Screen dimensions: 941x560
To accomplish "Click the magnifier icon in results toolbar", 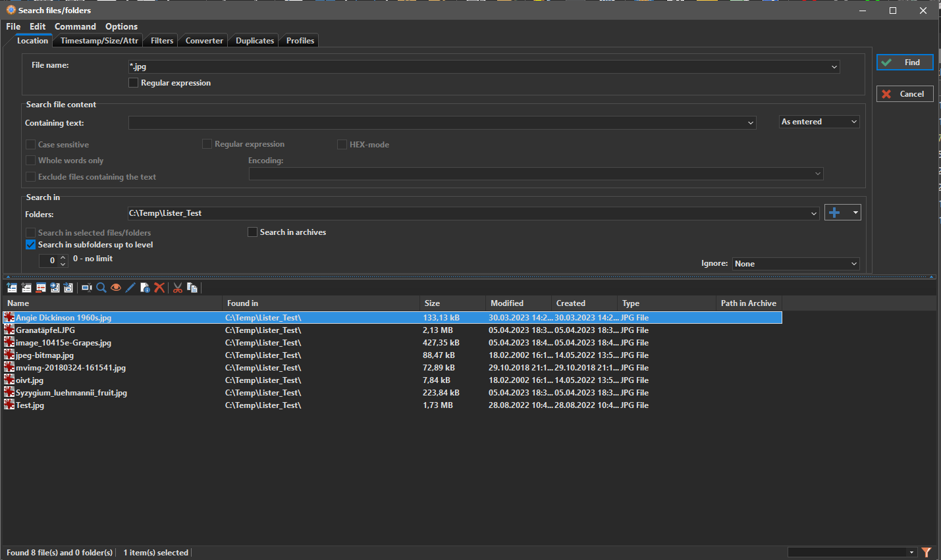I will click(x=101, y=288).
